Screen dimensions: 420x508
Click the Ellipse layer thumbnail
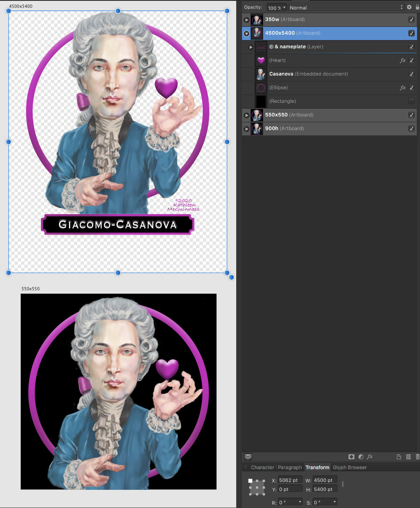tap(261, 88)
